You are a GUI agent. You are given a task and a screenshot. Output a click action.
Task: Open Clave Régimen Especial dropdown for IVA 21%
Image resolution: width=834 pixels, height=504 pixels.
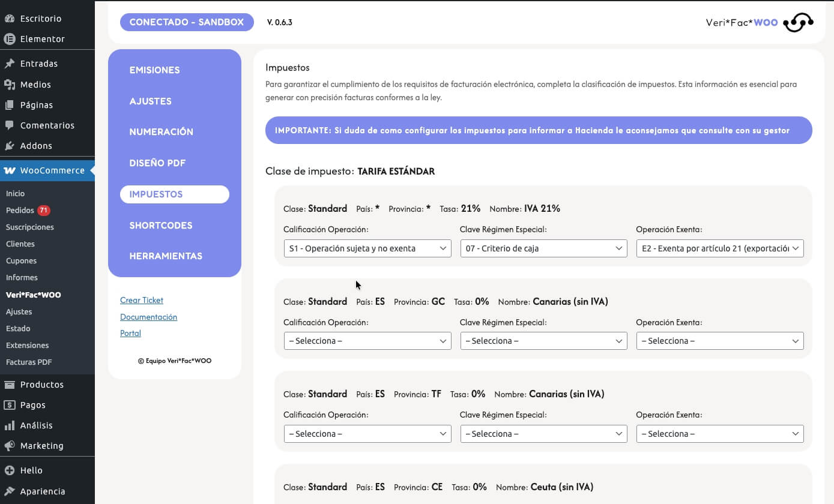click(543, 248)
